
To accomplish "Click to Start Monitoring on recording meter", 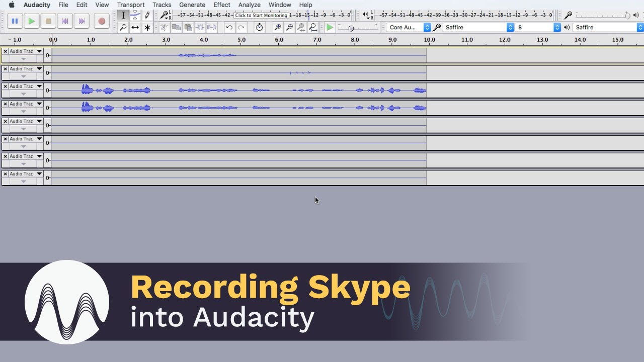I will [262, 15].
